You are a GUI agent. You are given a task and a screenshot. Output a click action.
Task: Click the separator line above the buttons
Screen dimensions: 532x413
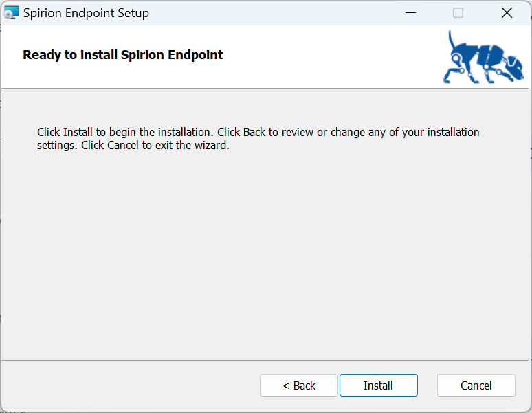tap(266, 359)
